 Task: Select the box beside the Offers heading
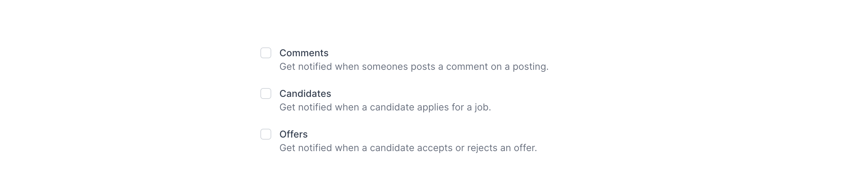pyautogui.click(x=266, y=134)
